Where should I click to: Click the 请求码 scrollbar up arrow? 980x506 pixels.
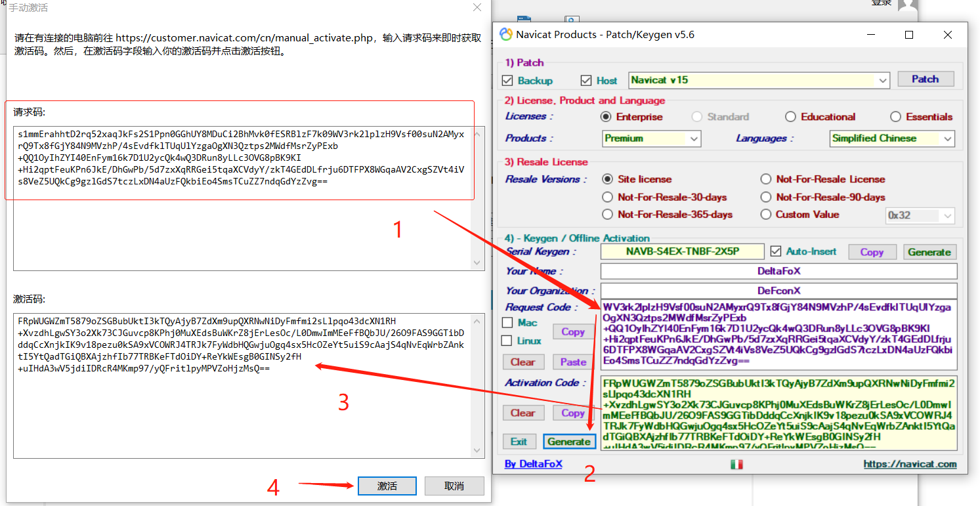click(477, 134)
